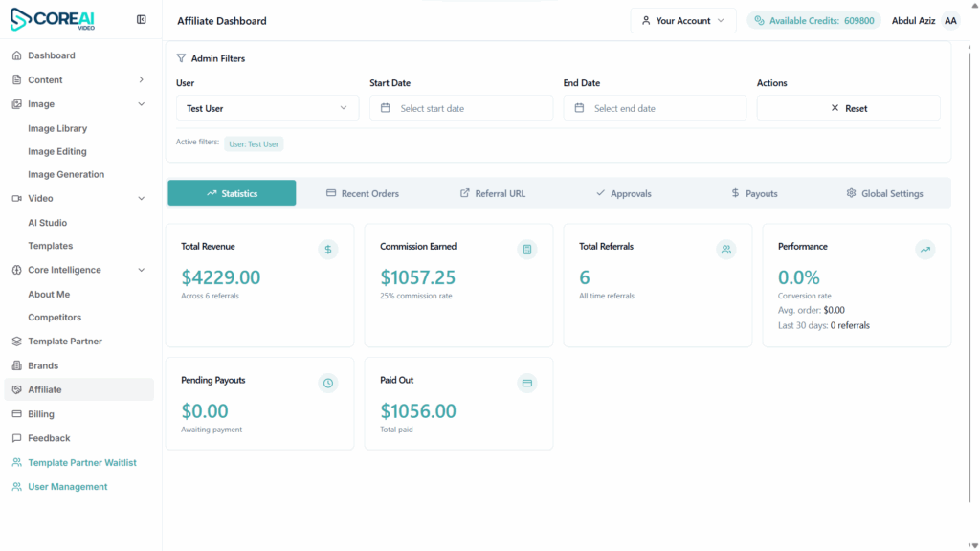
Task: Expand the Content menu in sidebar
Action: (142, 80)
